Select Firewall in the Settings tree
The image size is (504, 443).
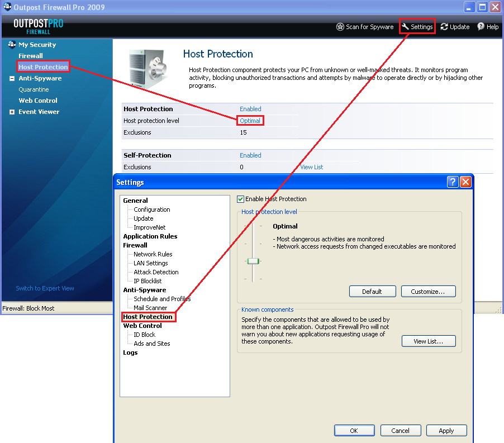coord(135,245)
